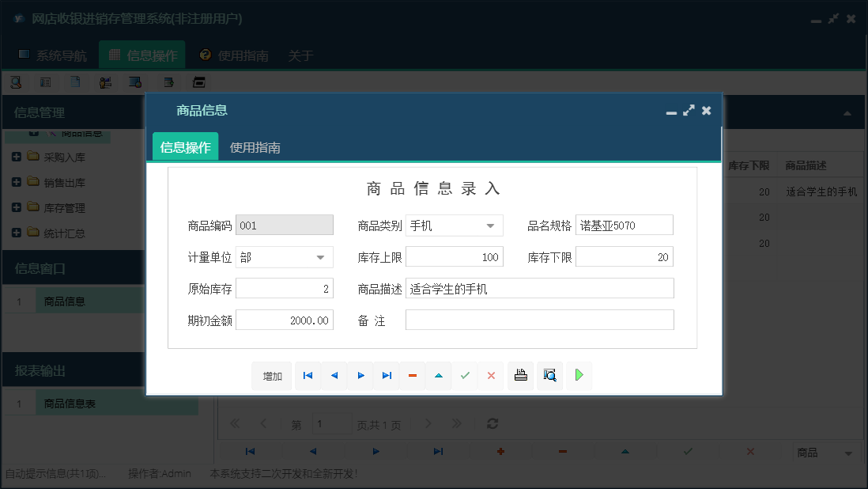Open the 计量单位 dropdown

320,256
